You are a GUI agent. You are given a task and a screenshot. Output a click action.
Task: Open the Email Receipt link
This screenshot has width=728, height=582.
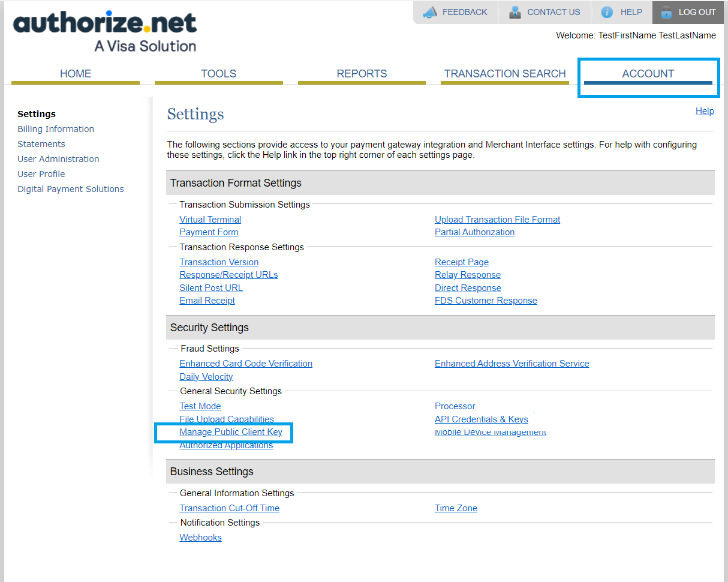pos(207,301)
